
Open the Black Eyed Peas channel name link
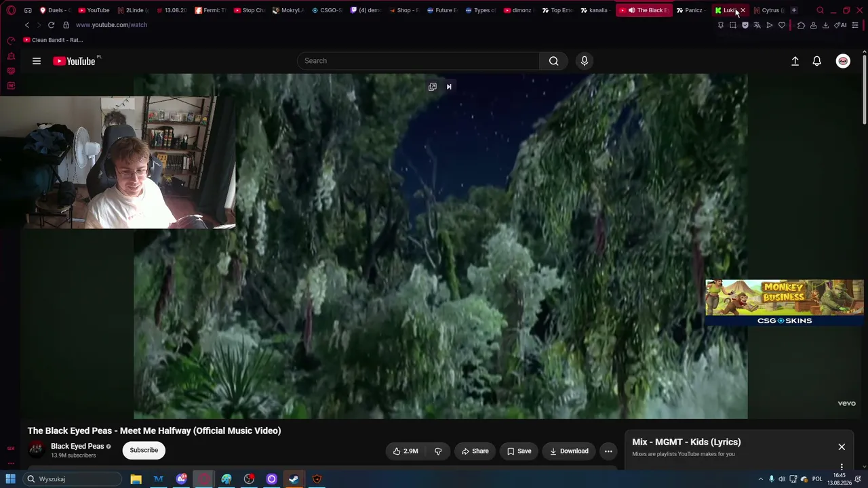tap(77, 446)
